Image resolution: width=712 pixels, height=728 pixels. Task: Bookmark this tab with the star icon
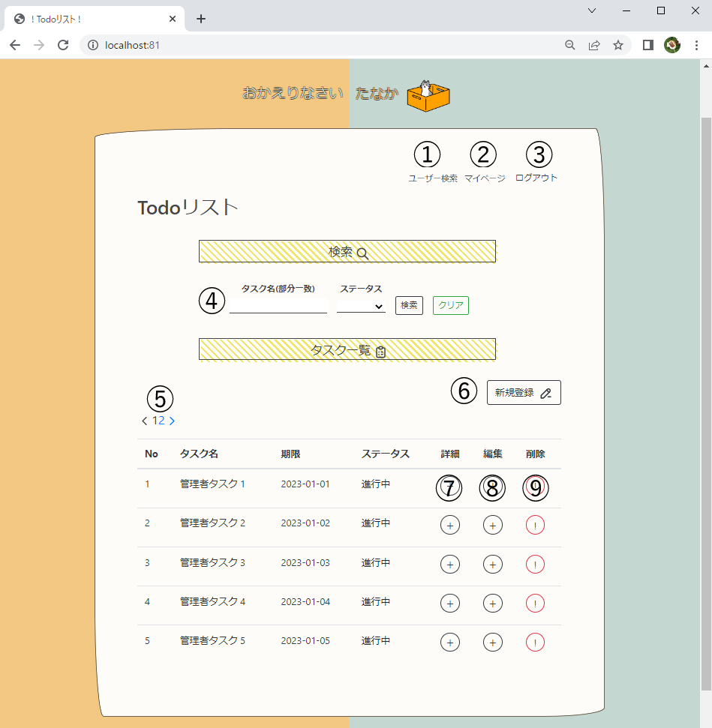click(617, 45)
